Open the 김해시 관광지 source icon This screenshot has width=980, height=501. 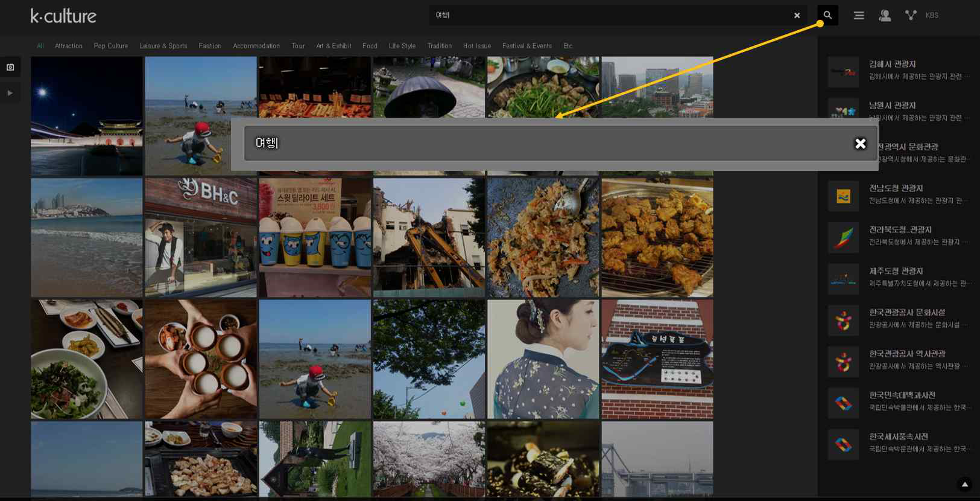point(843,72)
